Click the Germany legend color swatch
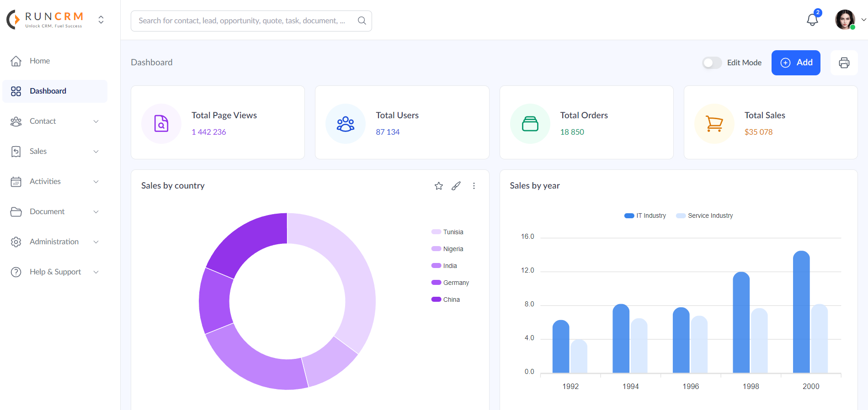The height and width of the screenshot is (410, 868). [436, 283]
